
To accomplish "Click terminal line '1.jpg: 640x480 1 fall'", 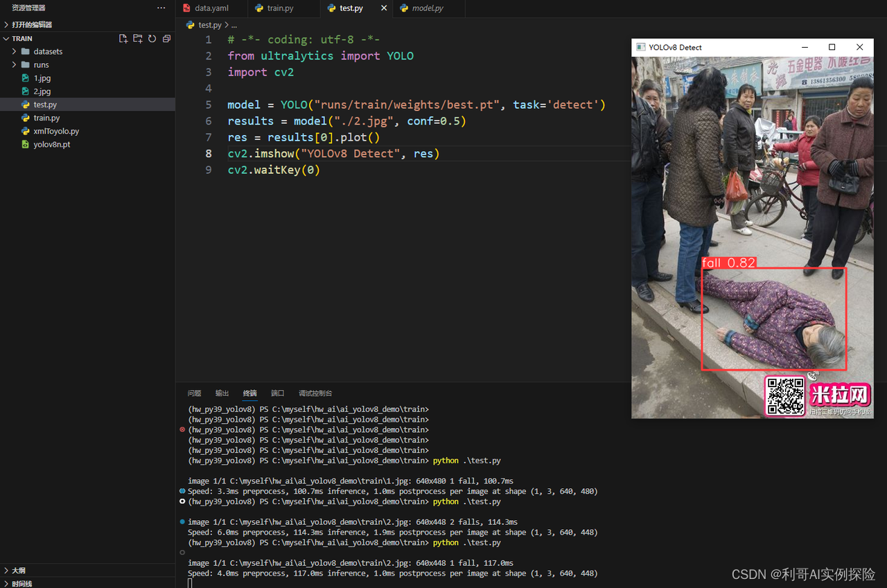I will [351, 481].
